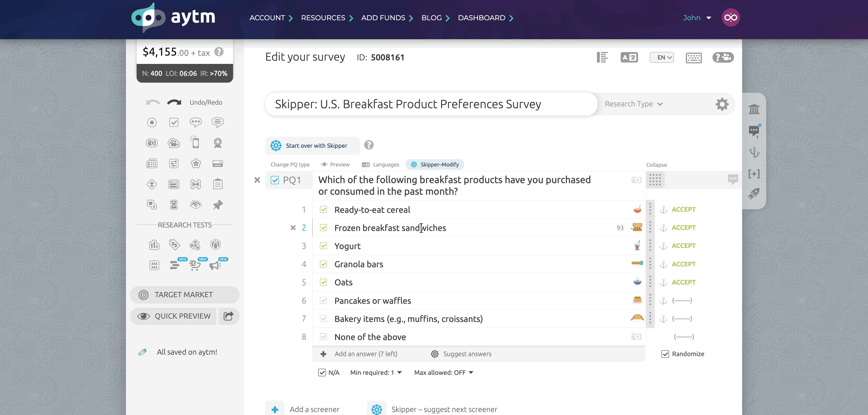This screenshot has width=868, height=415.
Task: Click the keyboard shortcuts icon
Action: pyautogui.click(x=694, y=58)
